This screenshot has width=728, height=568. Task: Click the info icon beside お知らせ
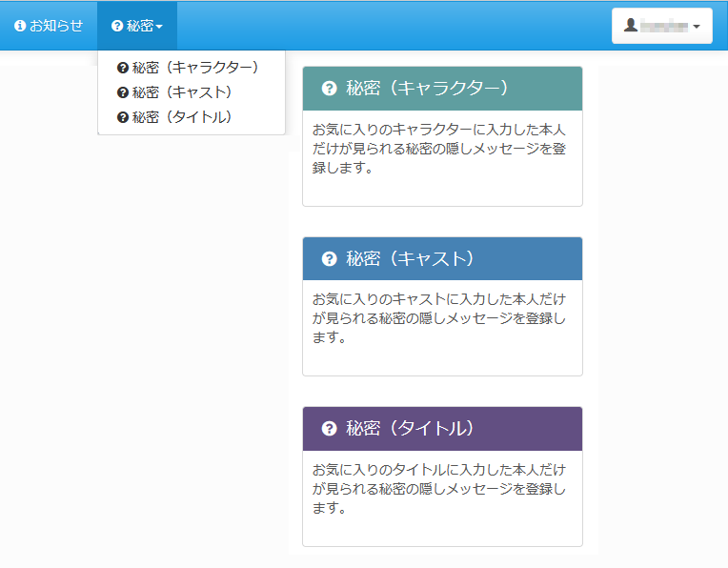tap(20, 26)
